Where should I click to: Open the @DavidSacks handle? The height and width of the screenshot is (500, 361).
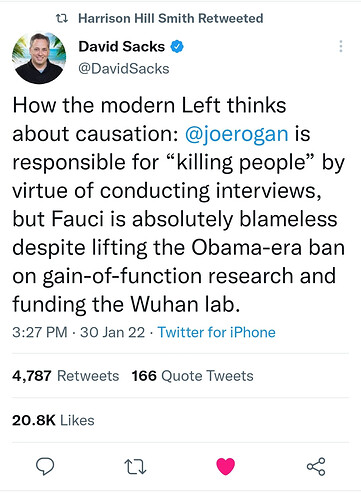(124, 69)
